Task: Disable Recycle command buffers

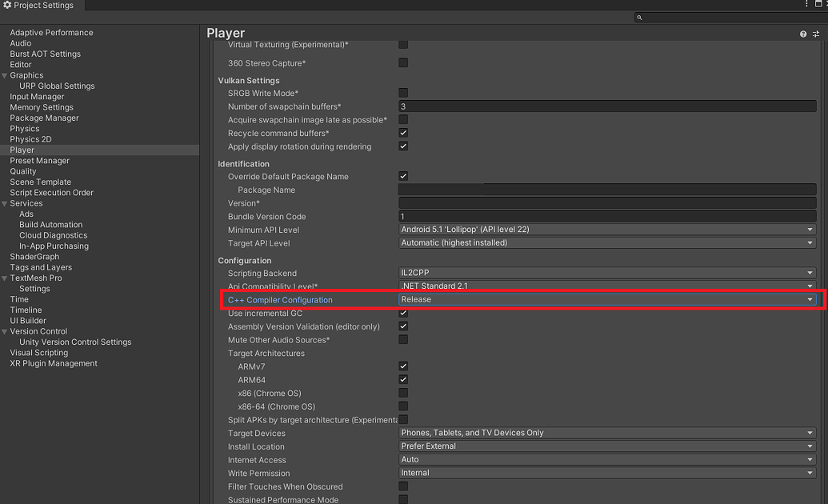Action: tap(403, 133)
